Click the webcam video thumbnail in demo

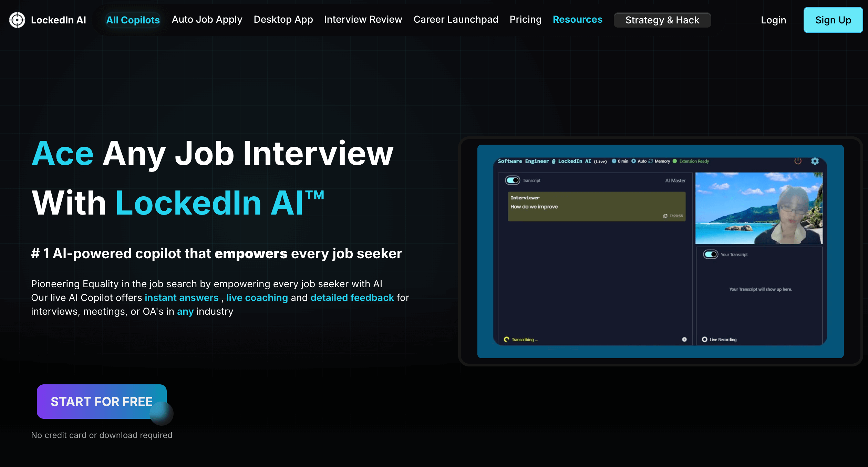coord(759,208)
